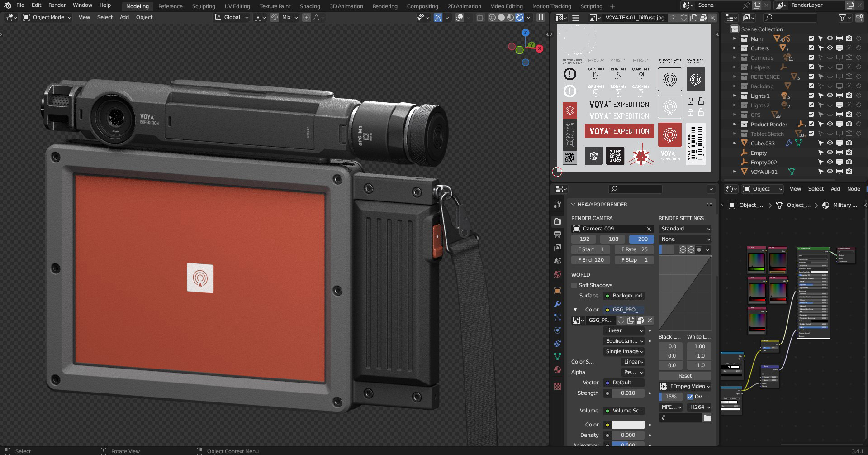Switch to the Sculpting workspace tab
The width and height of the screenshot is (868, 455).
(204, 6)
